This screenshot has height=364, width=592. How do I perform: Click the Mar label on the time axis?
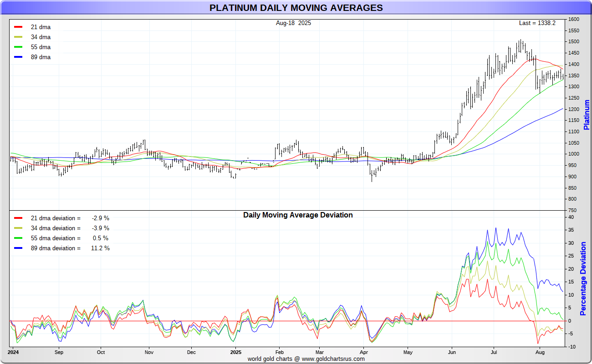click(319, 352)
